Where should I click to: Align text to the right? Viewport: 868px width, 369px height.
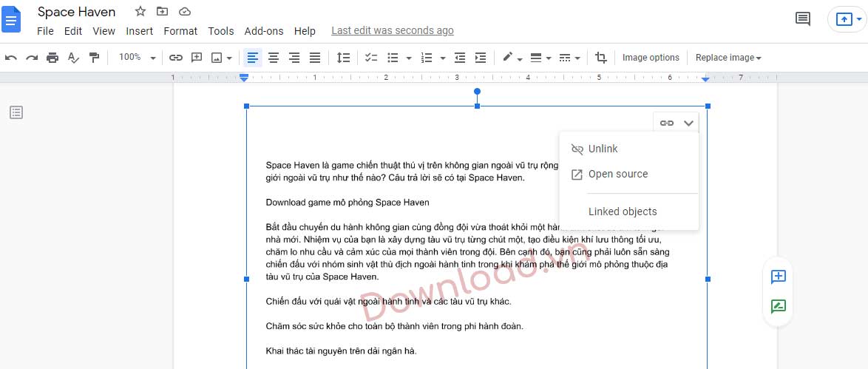click(294, 58)
